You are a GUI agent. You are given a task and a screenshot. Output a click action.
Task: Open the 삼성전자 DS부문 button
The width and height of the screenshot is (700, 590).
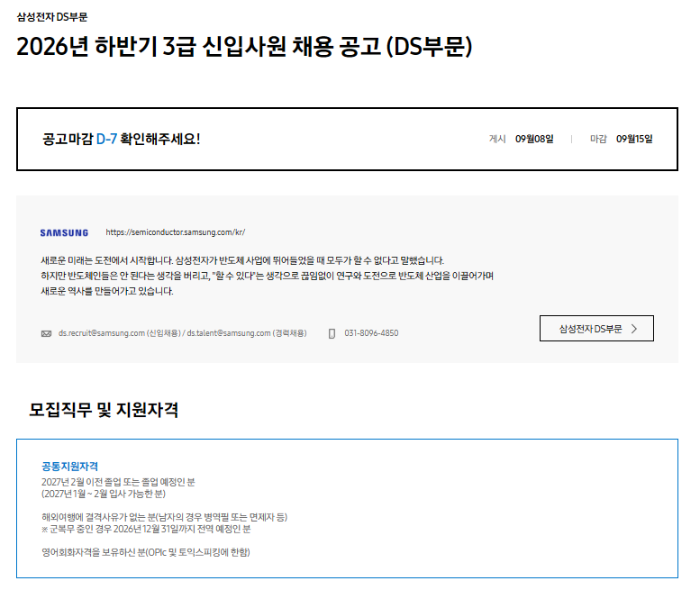pos(596,329)
